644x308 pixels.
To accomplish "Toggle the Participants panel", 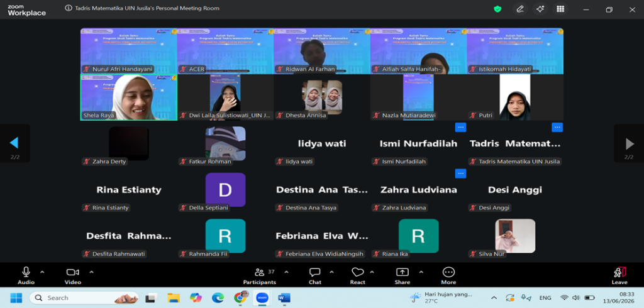I will click(260, 276).
